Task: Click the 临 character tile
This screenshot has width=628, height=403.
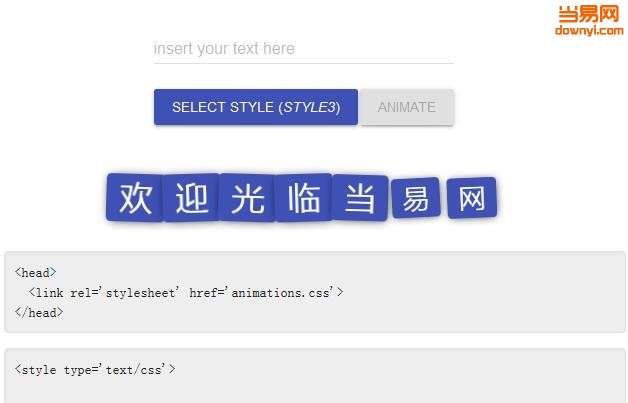Action: point(304,197)
